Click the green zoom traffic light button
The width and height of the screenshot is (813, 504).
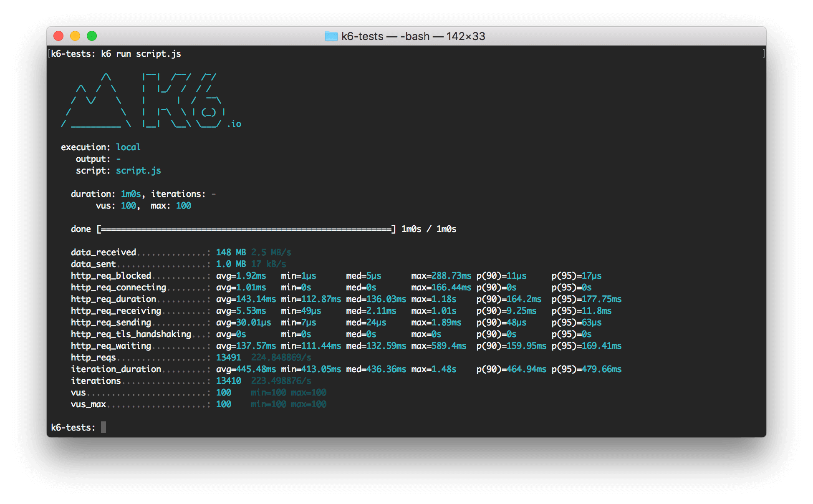[91, 36]
